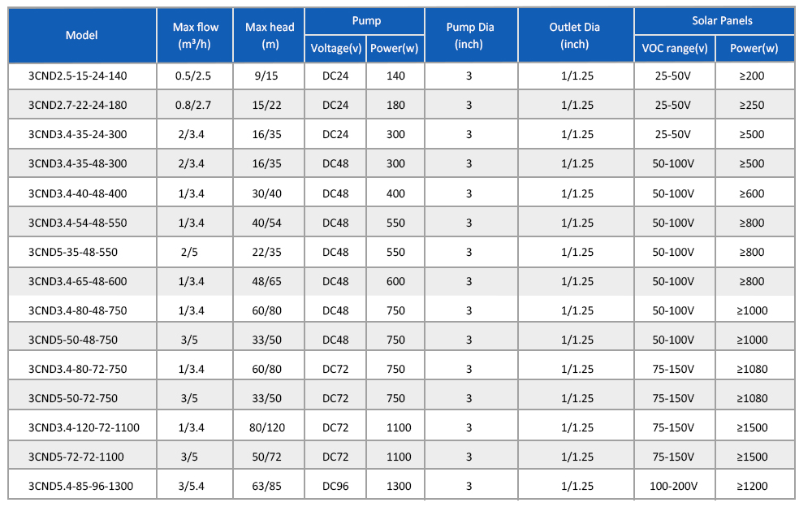Select model 3CND5-35-48-550 cell

73,252
